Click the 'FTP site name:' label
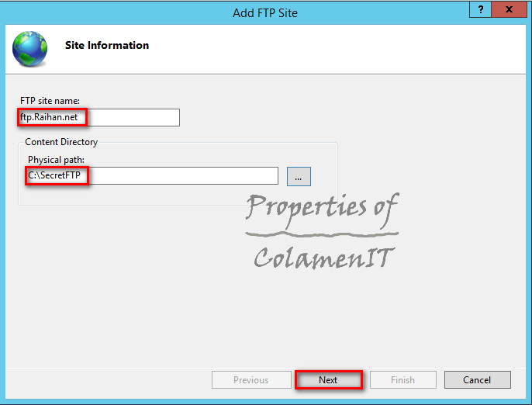This screenshot has width=532, height=405. point(50,101)
